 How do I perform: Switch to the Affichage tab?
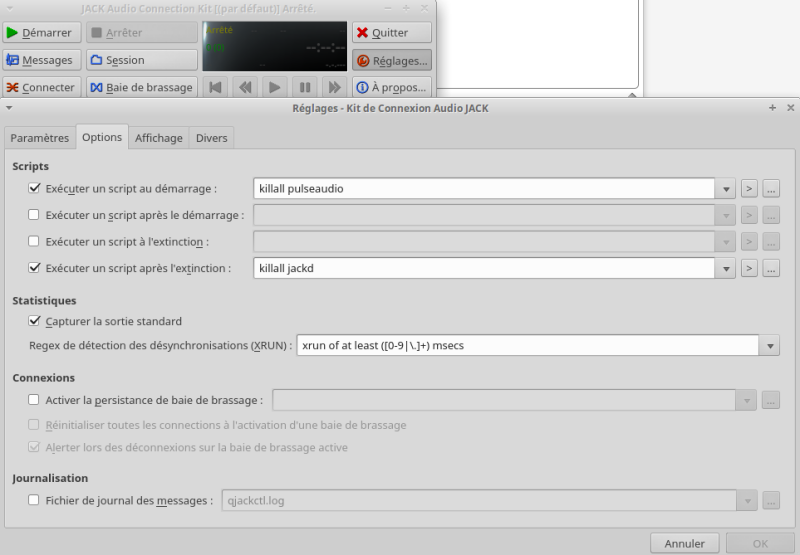159,138
